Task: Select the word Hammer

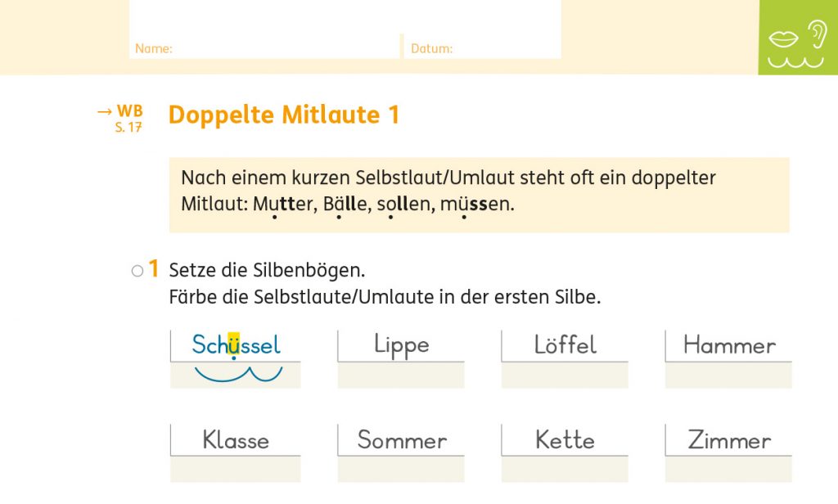Action: 729,344
